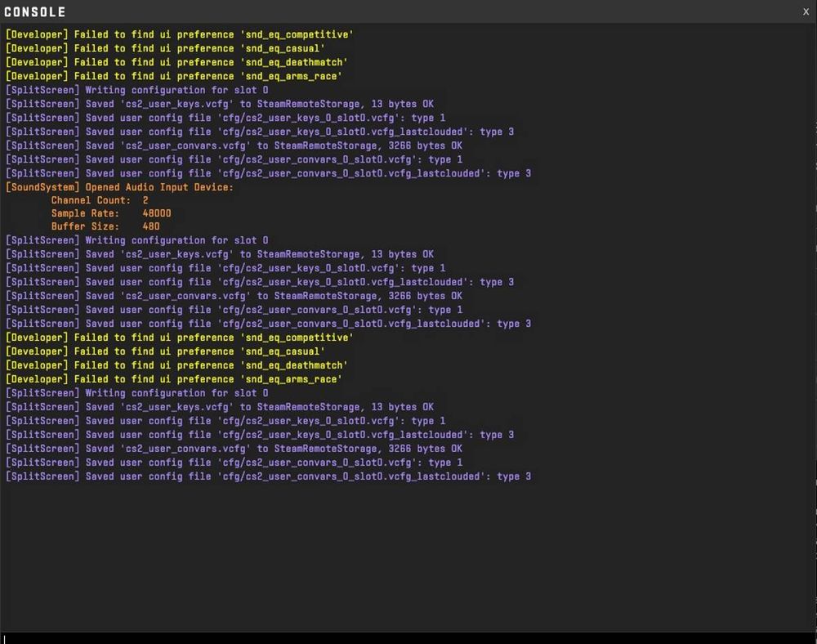
Task: Click 'Writing configuration' line directly below Buffer Size
Action: (x=136, y=240)
